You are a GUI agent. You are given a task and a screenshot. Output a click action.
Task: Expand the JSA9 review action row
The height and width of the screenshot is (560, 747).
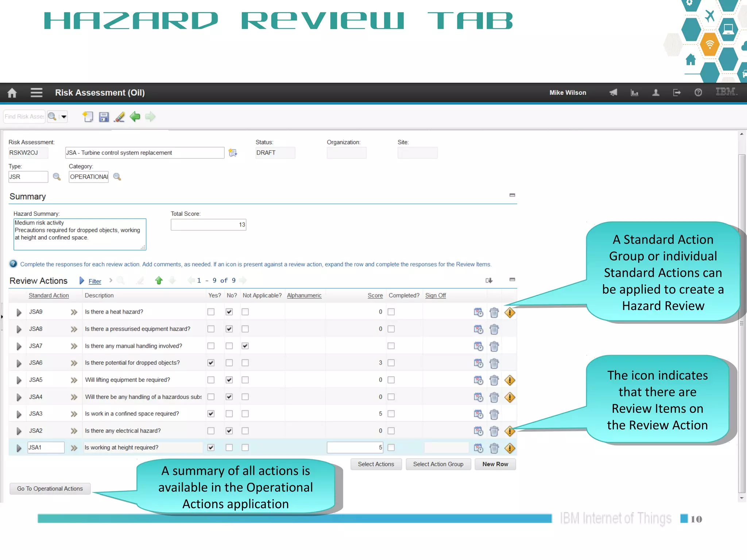(x=19, y=312)
